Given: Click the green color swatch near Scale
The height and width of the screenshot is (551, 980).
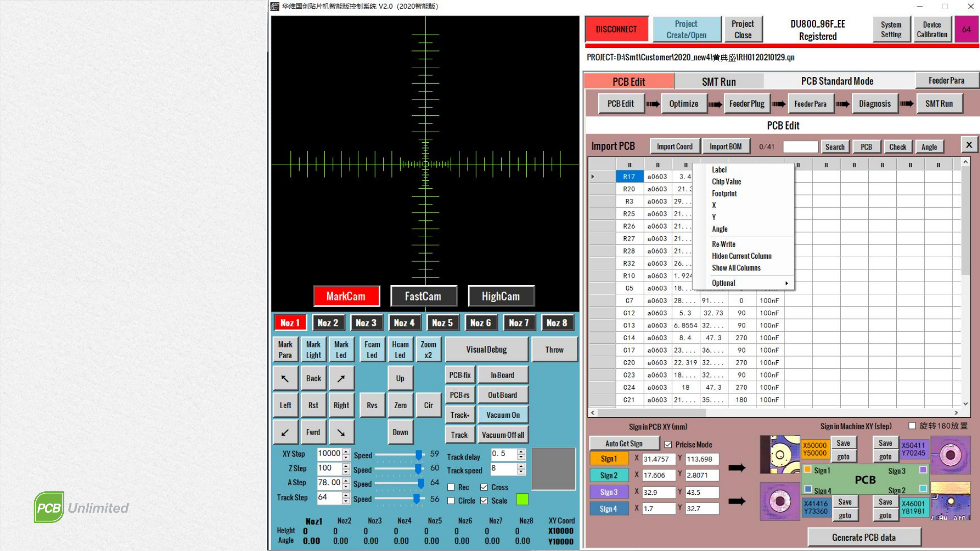Looking at the screenshot, I should click(522, 499).
